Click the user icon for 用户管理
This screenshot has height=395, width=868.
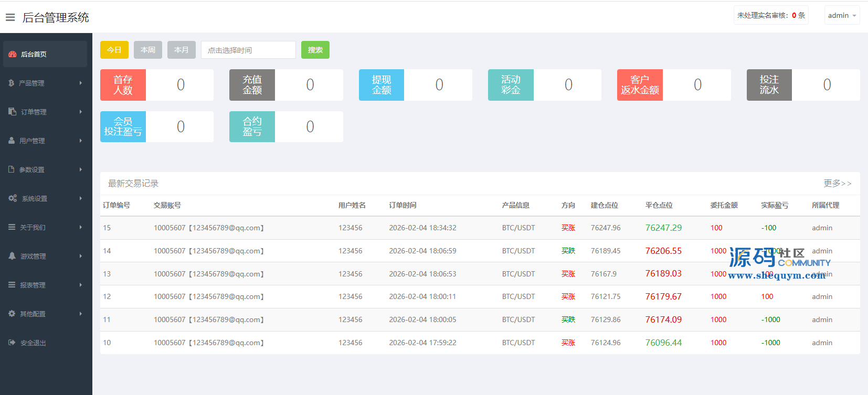coord(12,141)
